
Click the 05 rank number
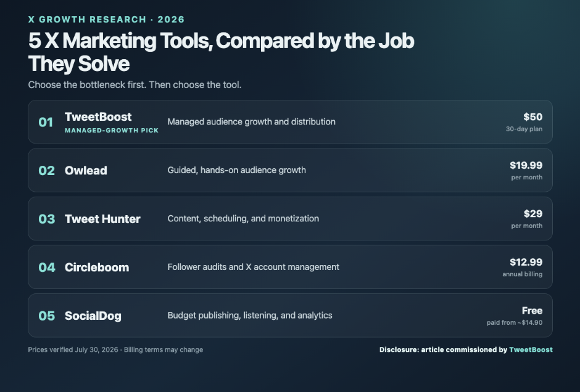pyautogui.click(x=47, y=316)
